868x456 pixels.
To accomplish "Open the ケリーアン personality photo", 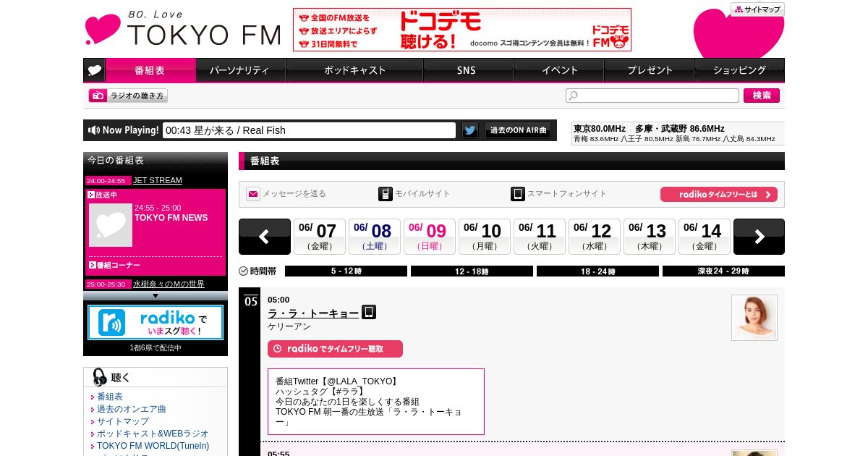I will (754, 318).
